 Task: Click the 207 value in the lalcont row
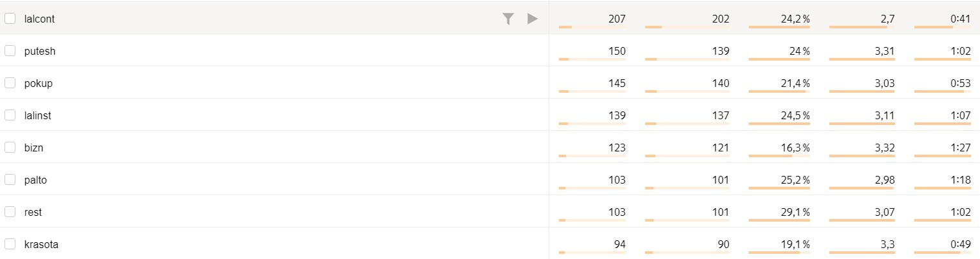point(616,19)
